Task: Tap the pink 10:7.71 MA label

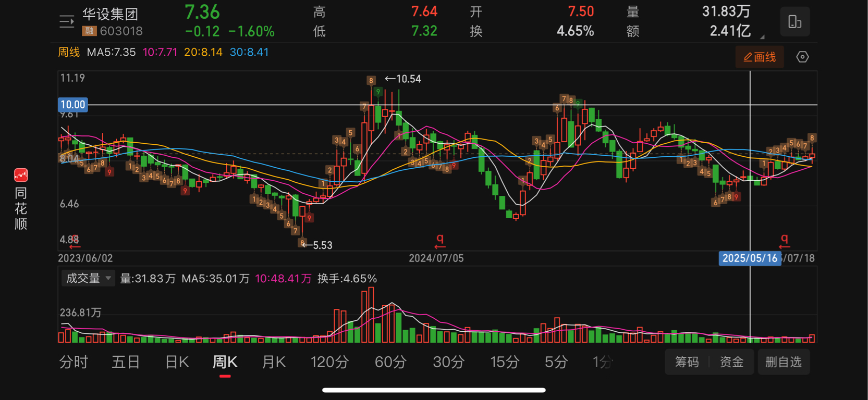Action: click(160, 52)
